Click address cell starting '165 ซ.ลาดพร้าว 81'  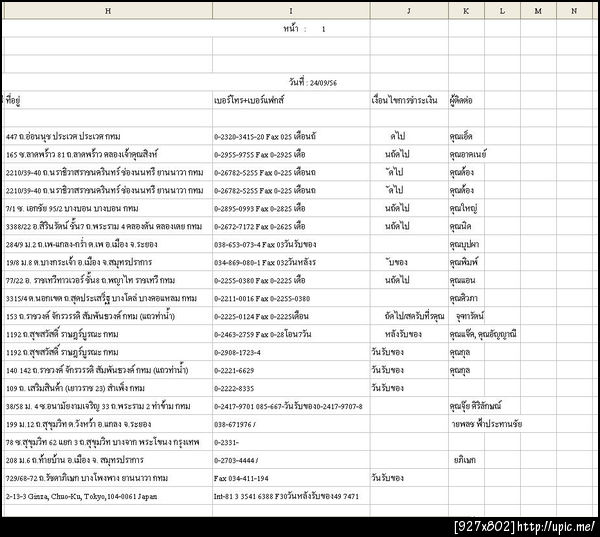[x=108, y=154]
